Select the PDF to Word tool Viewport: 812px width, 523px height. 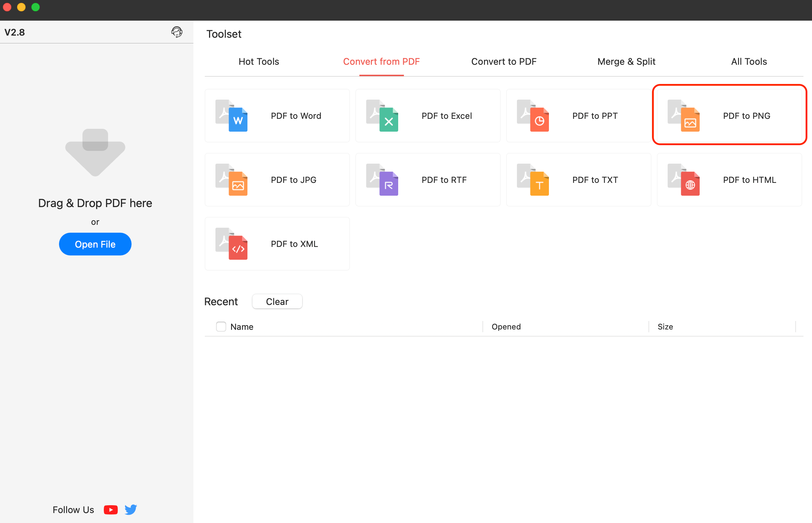pyautogui.click(x=277, y=115)
